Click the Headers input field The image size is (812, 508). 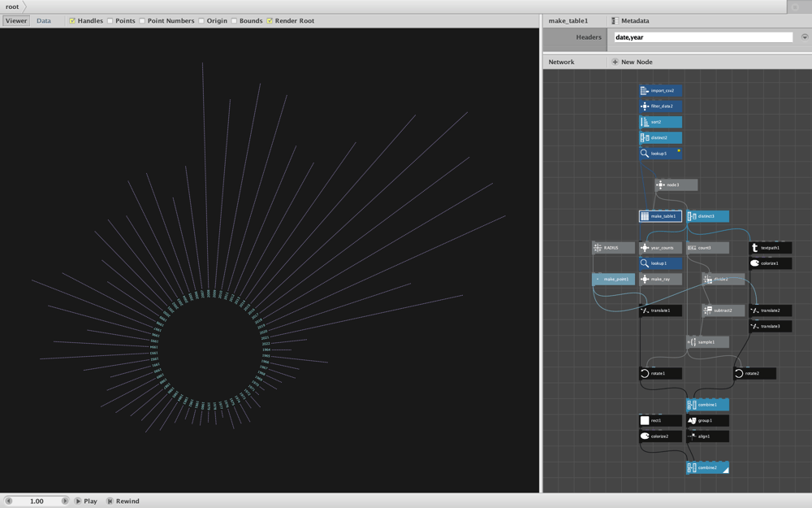703,37
